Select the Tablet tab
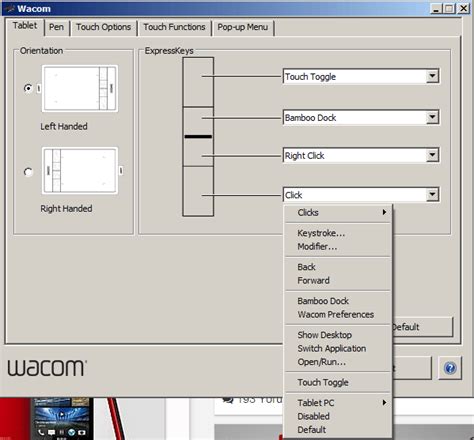474x440 pixels. 25,26
